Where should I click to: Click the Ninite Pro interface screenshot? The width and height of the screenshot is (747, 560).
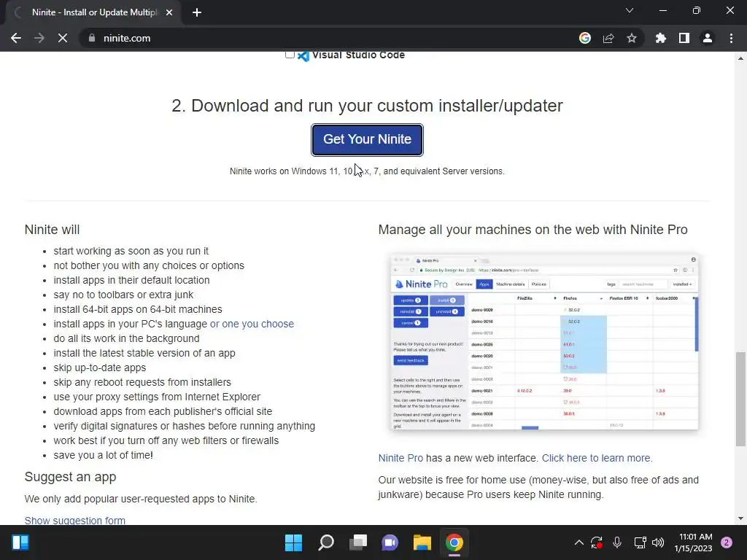pyautogui.click(x=544, y=342)
